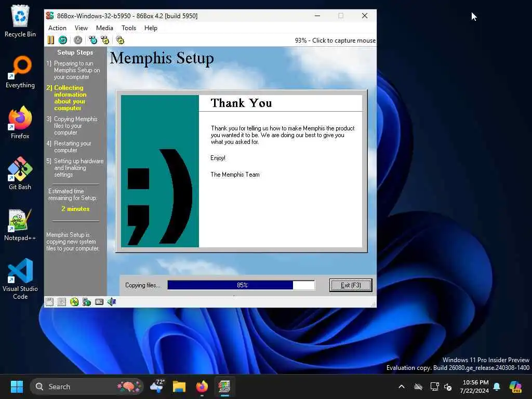Click the gray ACPI shutdown power icon
The height and width of the screenshot is (399, 532).
(x=78, y=40)
